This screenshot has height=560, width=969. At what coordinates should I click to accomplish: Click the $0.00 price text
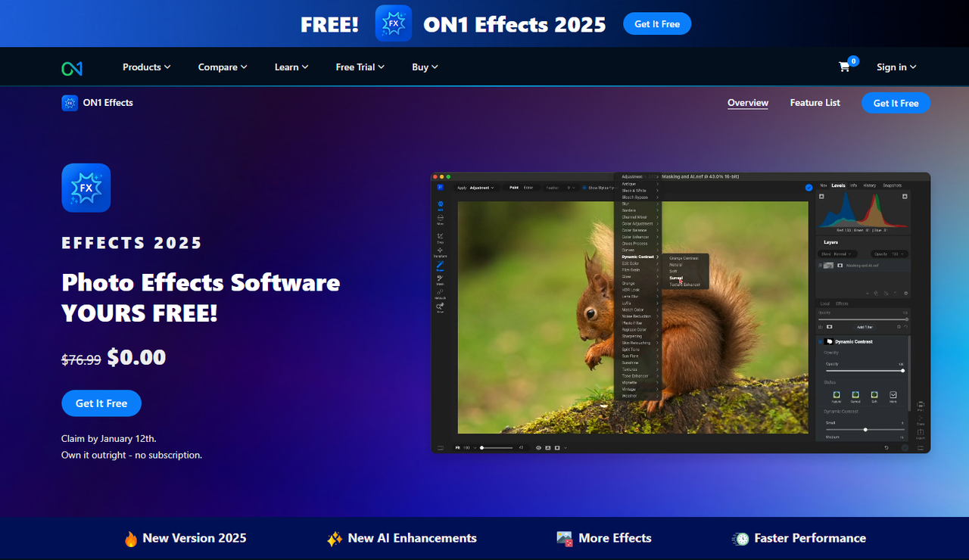pyautogui.click(x=136, y=357)
